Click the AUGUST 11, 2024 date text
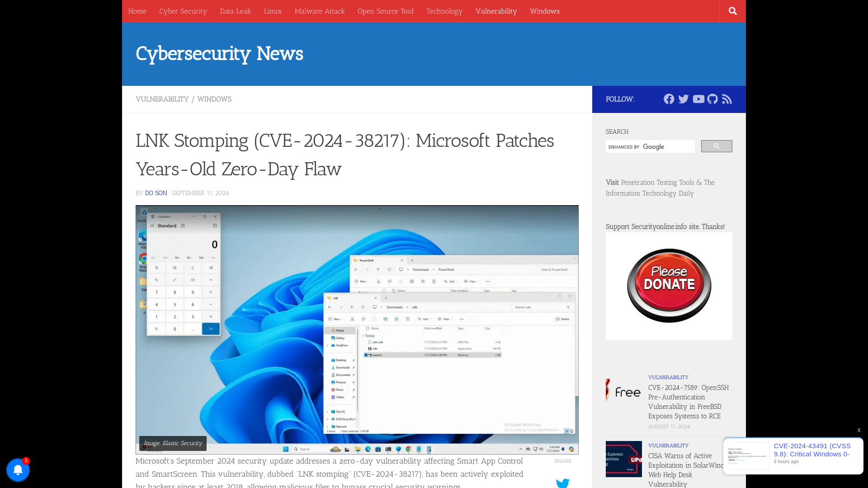Viewport: 868px width, 488px height. tap(669, 427)
